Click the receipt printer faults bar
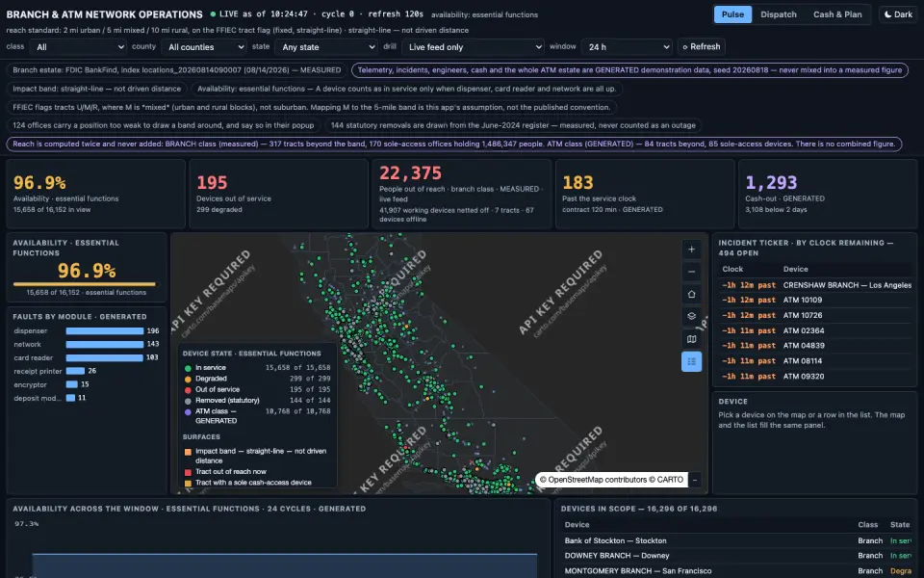 coord(75,371)
